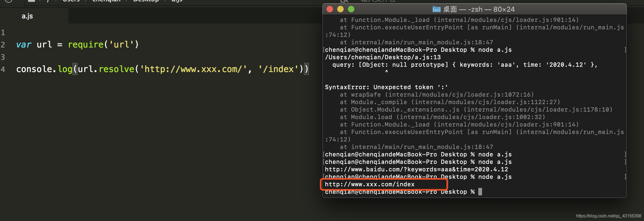This screenshot has width=644, height=221.
Task: Click the 'at Module.load' stack trace line
Action: 443,117
